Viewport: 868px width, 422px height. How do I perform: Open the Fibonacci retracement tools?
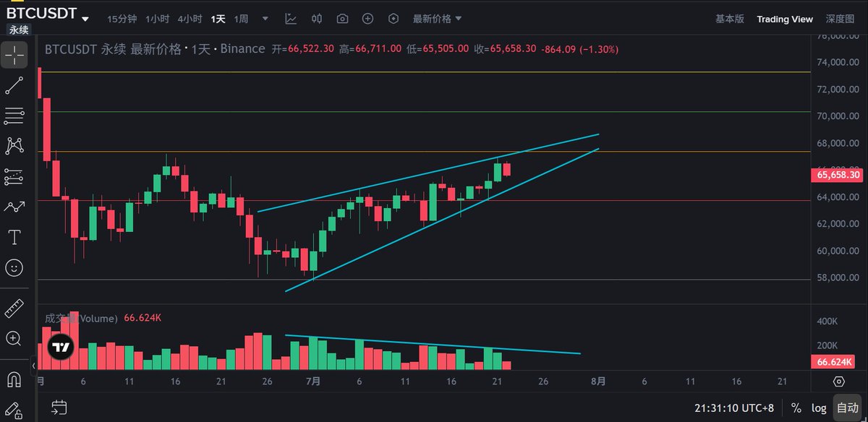(x=14, y=116)
